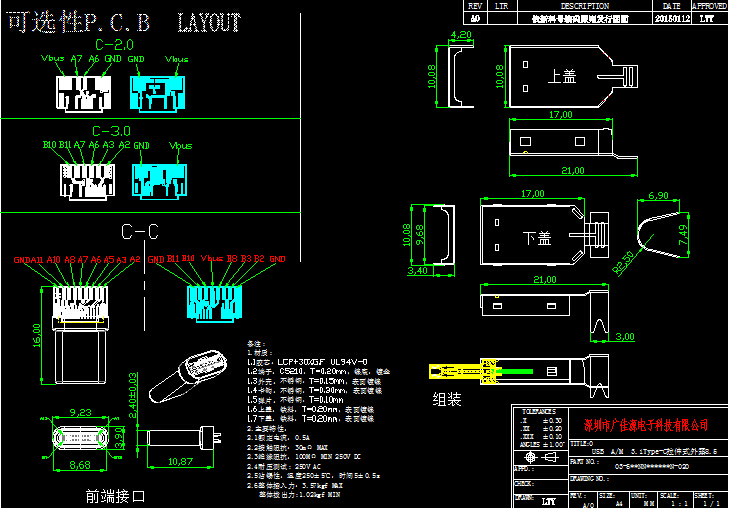Click note '2.4 耐压测试: 250V AC'

pos(284,467)
